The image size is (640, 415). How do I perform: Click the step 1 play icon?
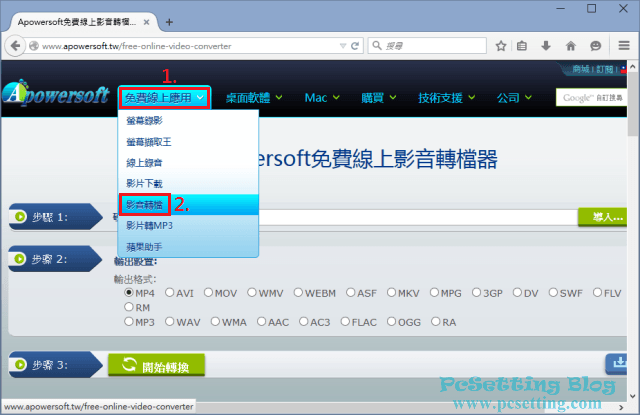click(20, 216)
